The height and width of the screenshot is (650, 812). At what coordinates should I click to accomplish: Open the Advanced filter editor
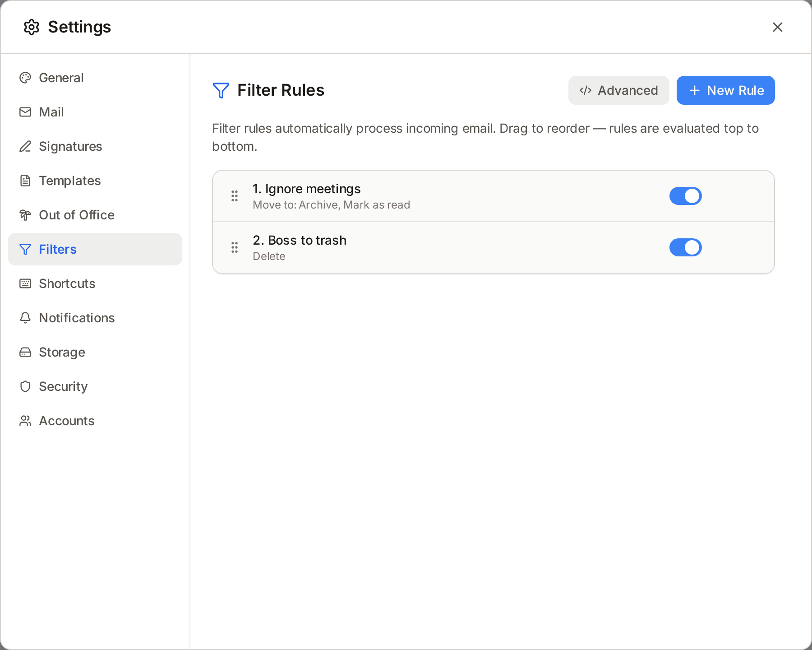click(618, 90)
